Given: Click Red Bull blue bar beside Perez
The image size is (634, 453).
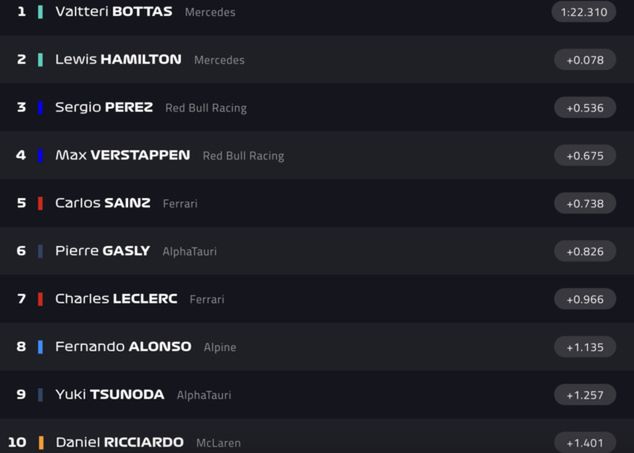Looking at the screenshot, I should point(40,108).
